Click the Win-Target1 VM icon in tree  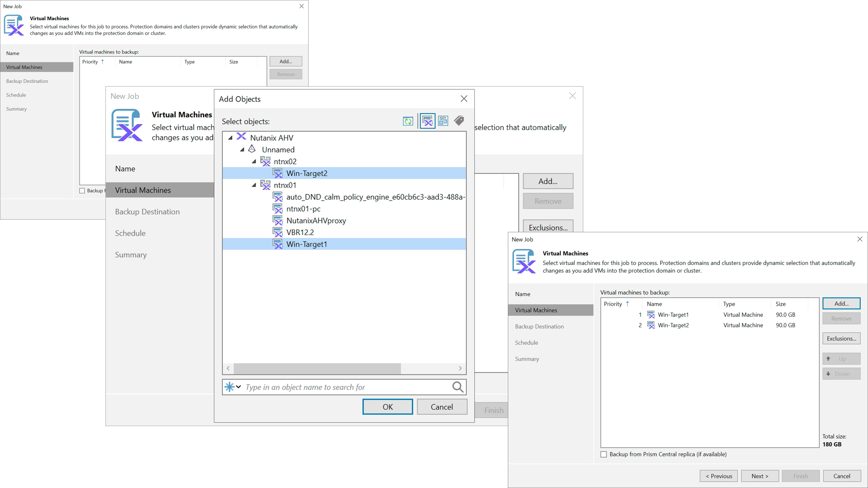tap(278, 244)
